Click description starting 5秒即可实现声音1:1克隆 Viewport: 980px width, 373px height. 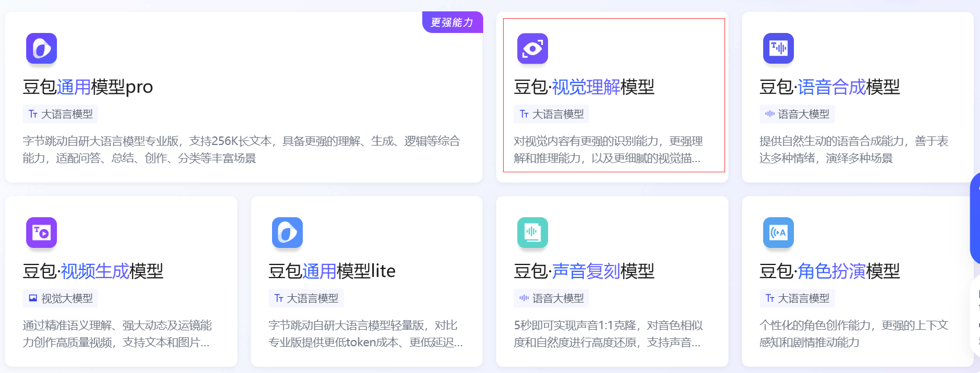(608, 334)
